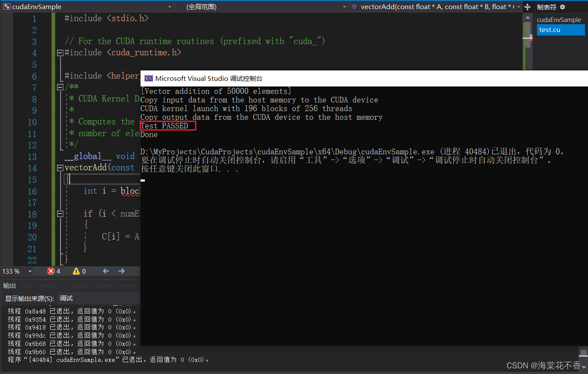This screenshot has width=588, height=374.
Task: Click the red error count icon
Action: click(x=51, y=271)
